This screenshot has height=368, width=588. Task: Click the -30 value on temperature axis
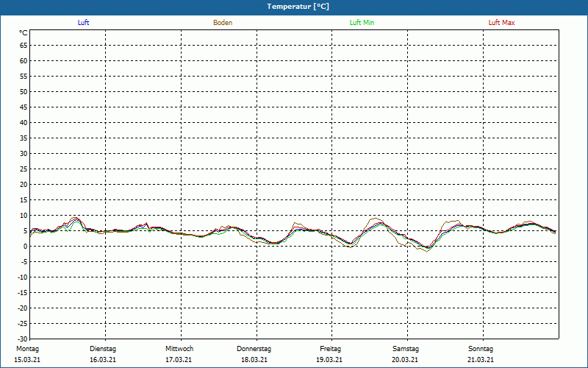click(x=22, y=339)
